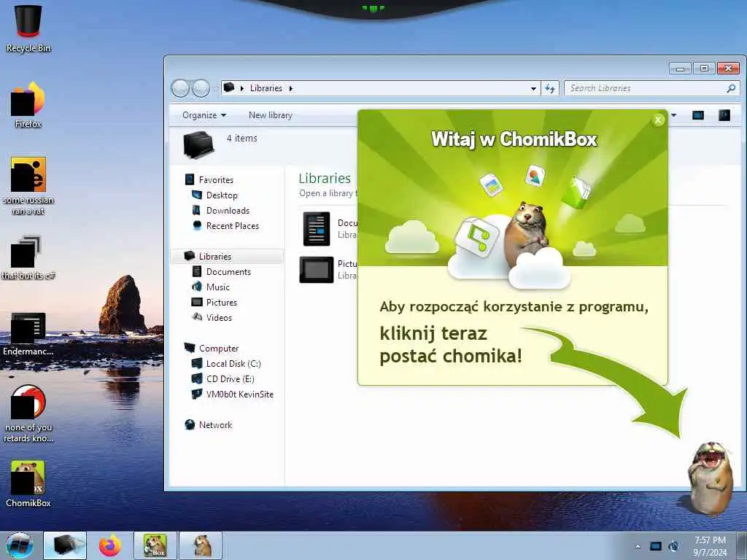Select Local Disk (C:)
Viewport: 747px width, 560px height.
233,364
